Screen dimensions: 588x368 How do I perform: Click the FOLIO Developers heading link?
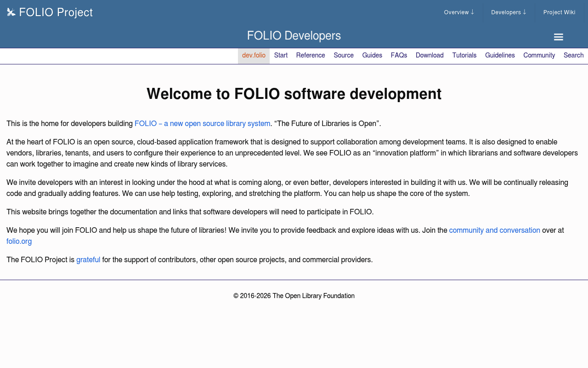pos(294,35)
